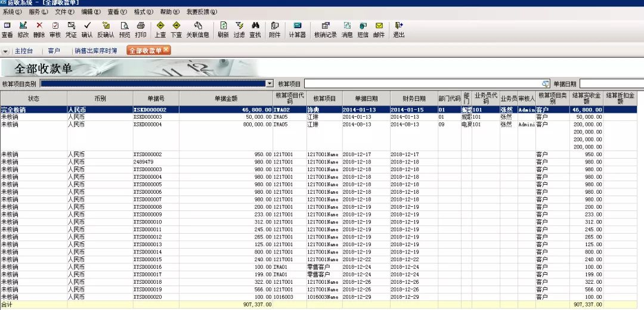The width and height of the screenshot is (644, 310).
Task: Click the 结算实收金额 column header
Action: point(587,98)
